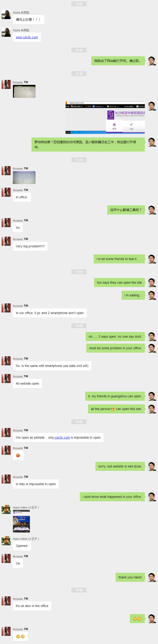Click the sent double emoji bubble at bottom
The height and width of the screenshot is (644, 158).
pyautogui.click(x=137, y=619)
